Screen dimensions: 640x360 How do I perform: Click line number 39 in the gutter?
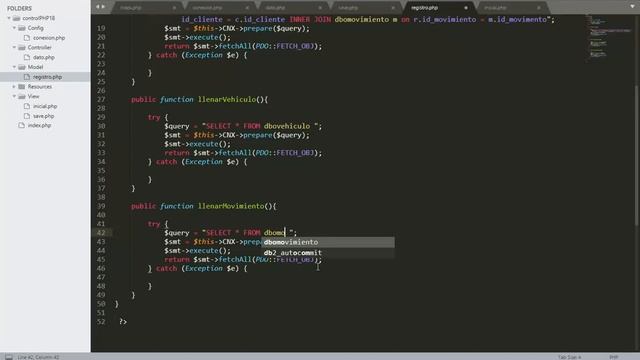(101, 207)
